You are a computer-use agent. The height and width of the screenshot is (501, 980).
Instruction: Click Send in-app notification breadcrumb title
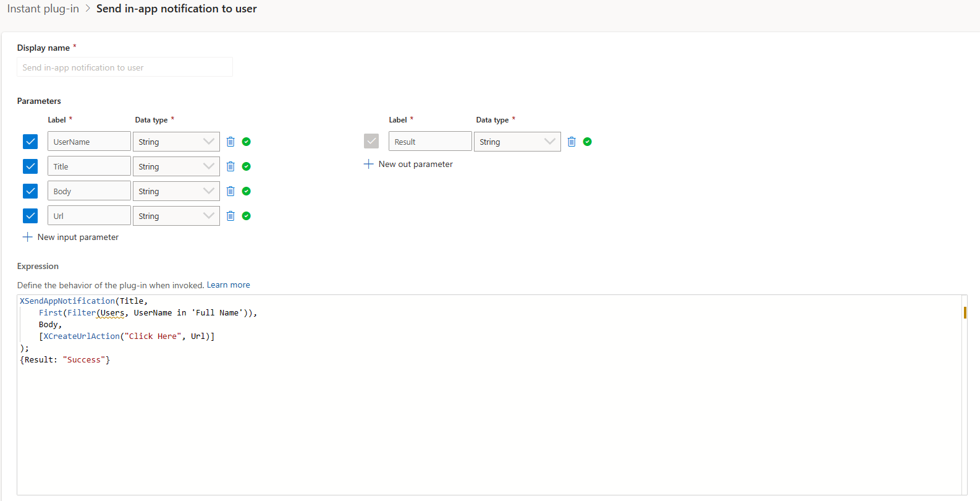[176, 9]
